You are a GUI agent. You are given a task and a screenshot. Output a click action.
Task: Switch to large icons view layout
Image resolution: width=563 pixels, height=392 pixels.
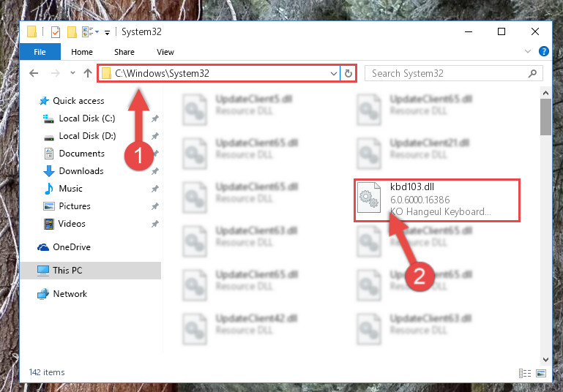(x=541, y=373)
